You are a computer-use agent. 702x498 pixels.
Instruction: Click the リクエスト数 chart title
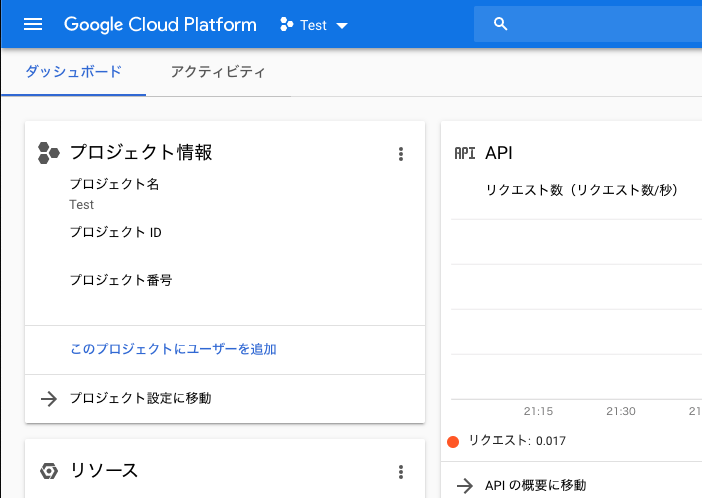pos(582,190)
